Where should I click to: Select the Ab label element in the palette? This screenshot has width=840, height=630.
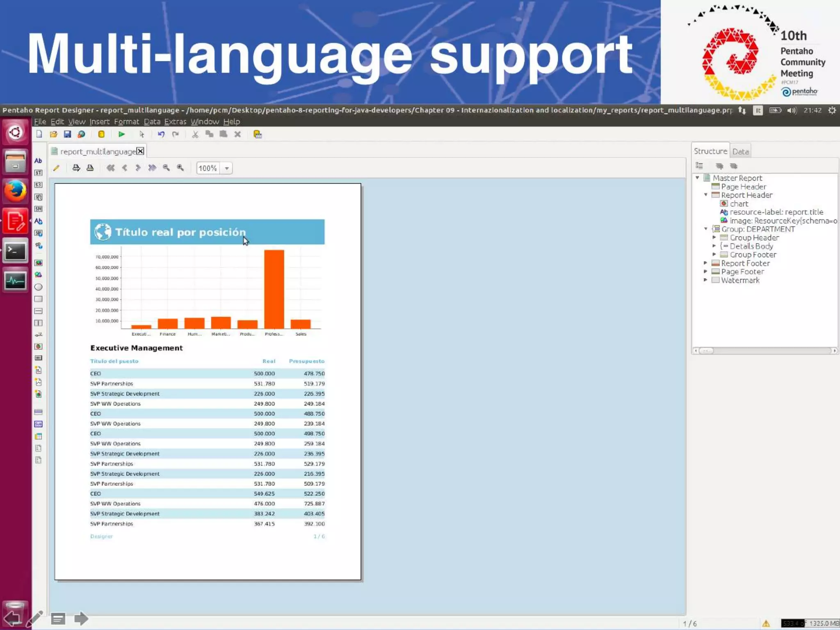tap(38, 161)
